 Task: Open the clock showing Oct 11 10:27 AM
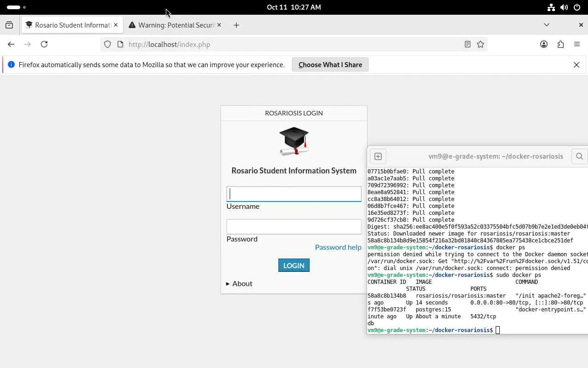click(294, 7)
